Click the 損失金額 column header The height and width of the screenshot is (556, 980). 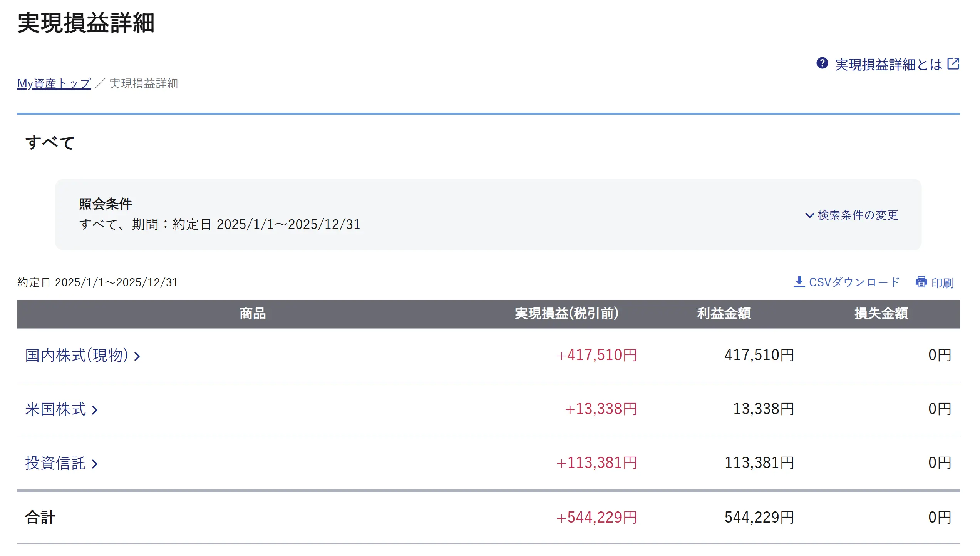[881, 314]
